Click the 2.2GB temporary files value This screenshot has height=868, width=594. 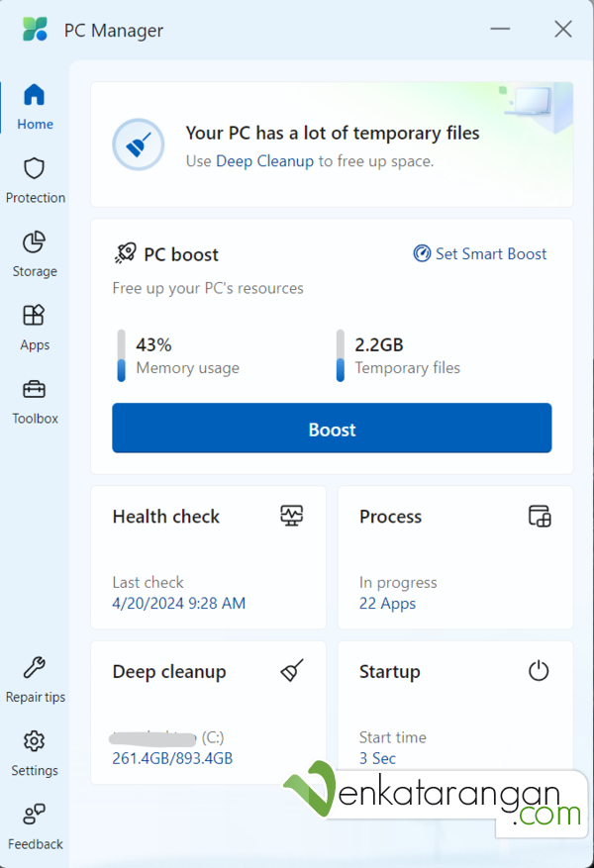(379, 344)
